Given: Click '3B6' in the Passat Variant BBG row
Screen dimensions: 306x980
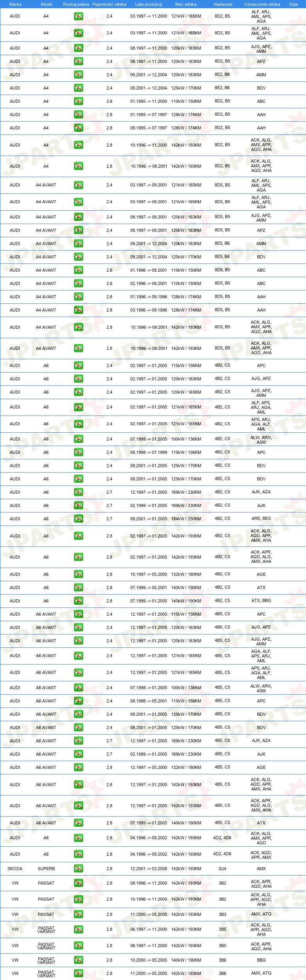Looking at the screenshot, I should click(222, 960).
